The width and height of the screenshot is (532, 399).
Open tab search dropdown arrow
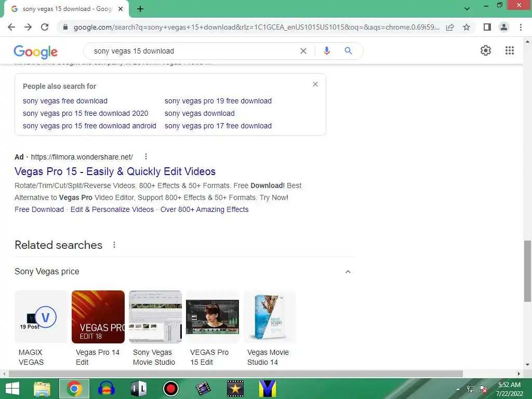(467, 9)
